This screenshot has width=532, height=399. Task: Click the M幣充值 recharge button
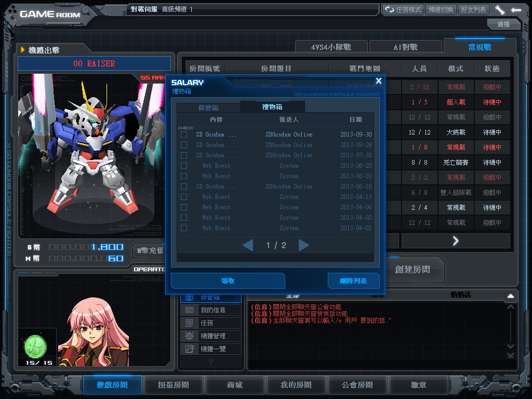pyautogui.click(x=150, y=251)
